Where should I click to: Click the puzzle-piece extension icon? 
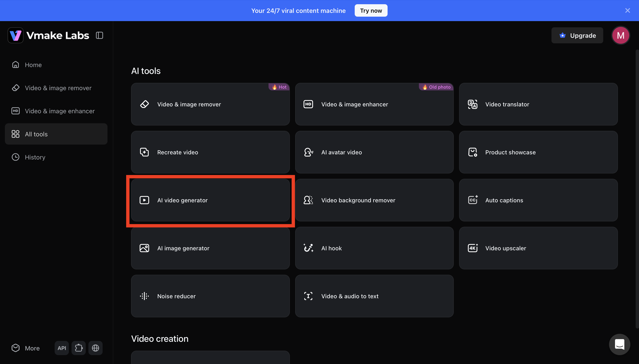pos(78,348)
